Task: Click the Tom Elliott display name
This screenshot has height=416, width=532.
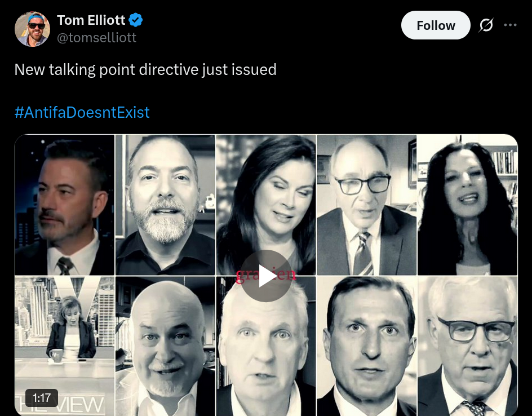Action: [x=91, y=21]
